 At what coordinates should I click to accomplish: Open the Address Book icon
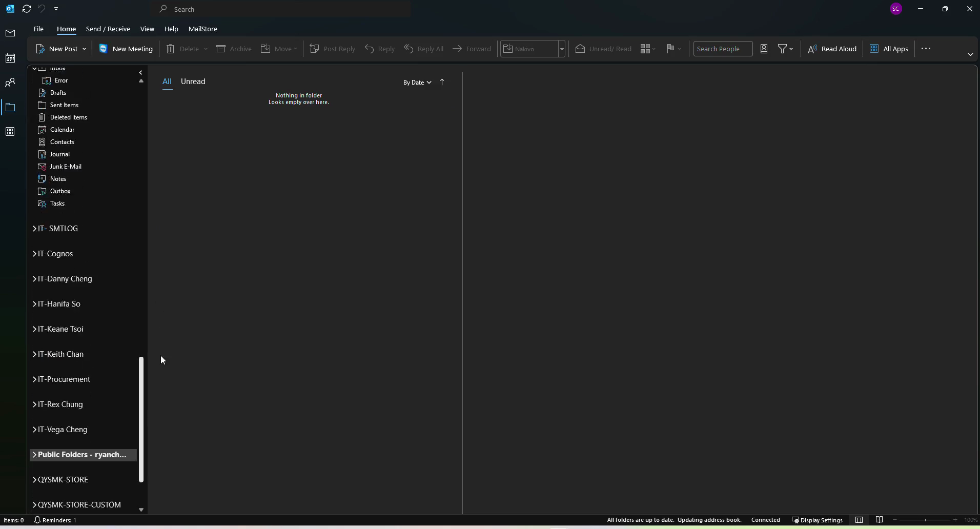[764, 49]
